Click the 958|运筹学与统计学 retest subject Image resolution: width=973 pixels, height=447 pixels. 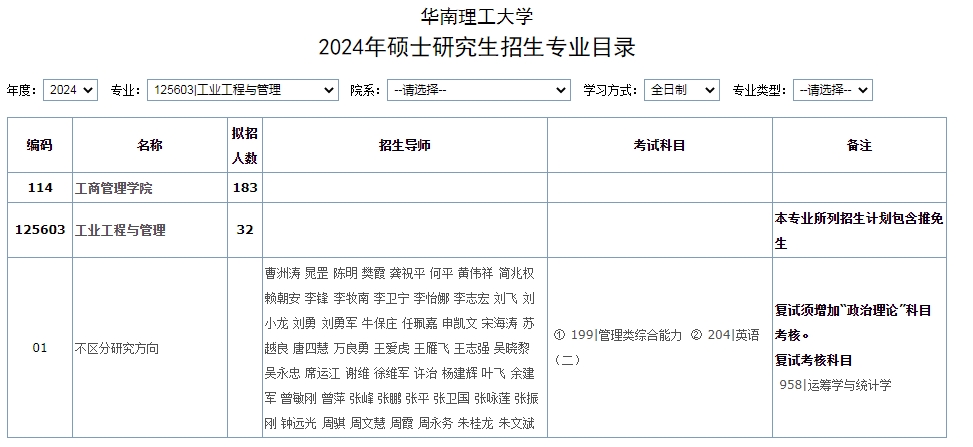coord(835,385)
